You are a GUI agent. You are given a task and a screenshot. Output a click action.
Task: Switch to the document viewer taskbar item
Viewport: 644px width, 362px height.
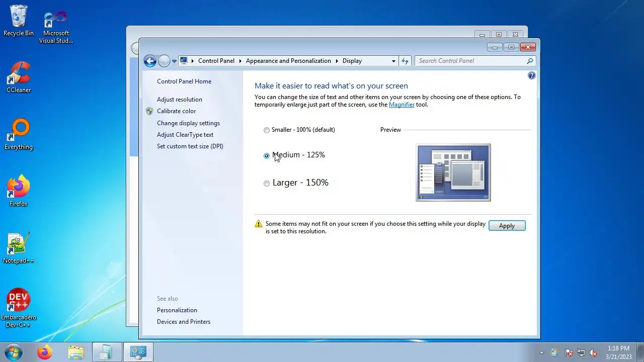107,352
